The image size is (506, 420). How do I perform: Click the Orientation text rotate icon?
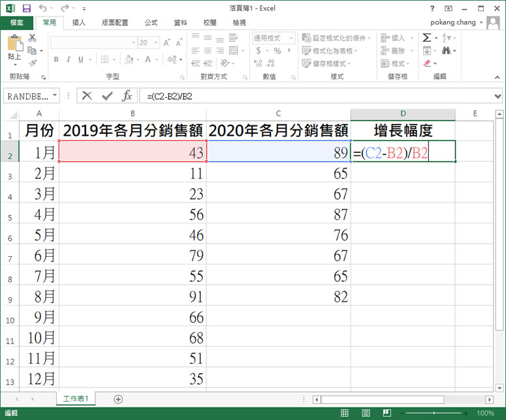225,63
